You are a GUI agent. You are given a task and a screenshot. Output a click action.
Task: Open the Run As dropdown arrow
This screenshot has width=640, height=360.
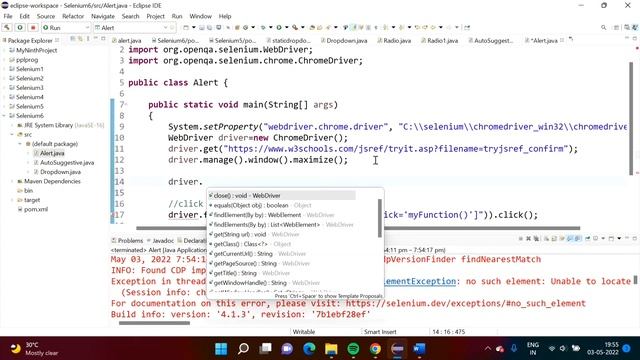[x=287, y=28]
